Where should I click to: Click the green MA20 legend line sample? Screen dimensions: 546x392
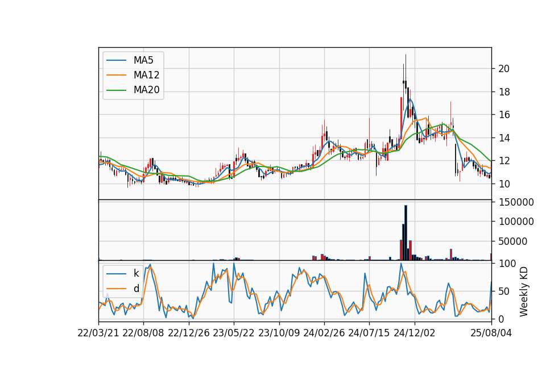pyautogui.click(x=116, y=90)
